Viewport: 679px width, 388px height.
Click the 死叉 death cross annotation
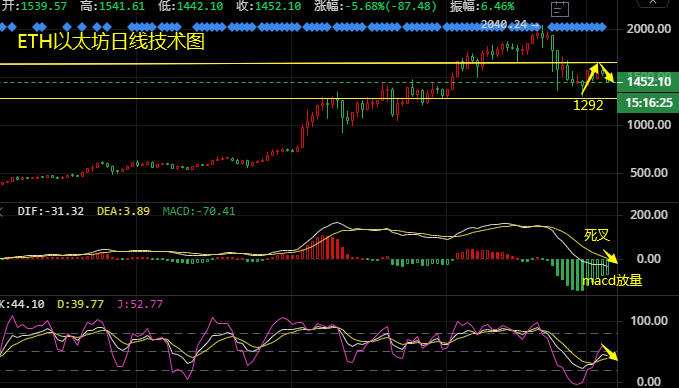[x=597, y=235]
